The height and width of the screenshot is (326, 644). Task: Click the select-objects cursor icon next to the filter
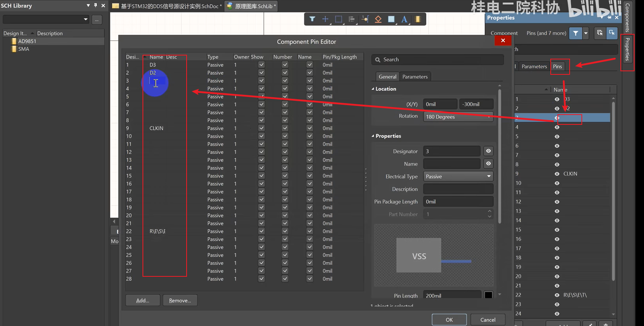pyautogui.click(x=600, y=33)
